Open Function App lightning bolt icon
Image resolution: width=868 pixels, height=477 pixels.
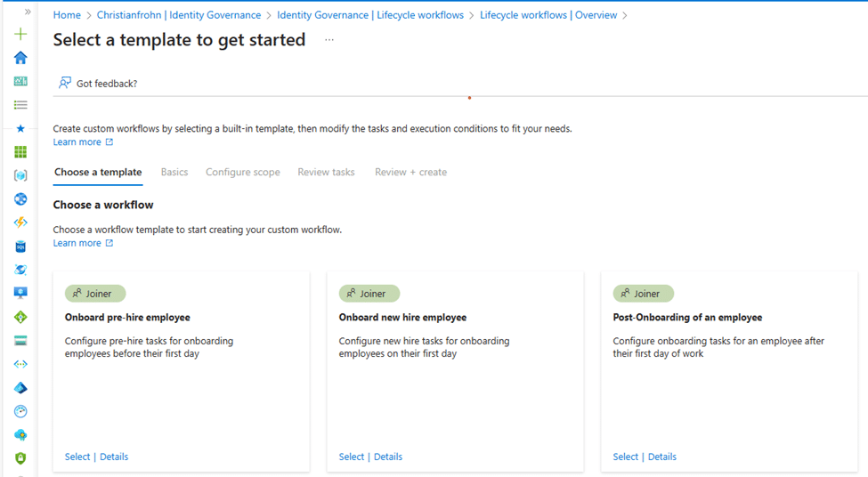pos(20,222)
